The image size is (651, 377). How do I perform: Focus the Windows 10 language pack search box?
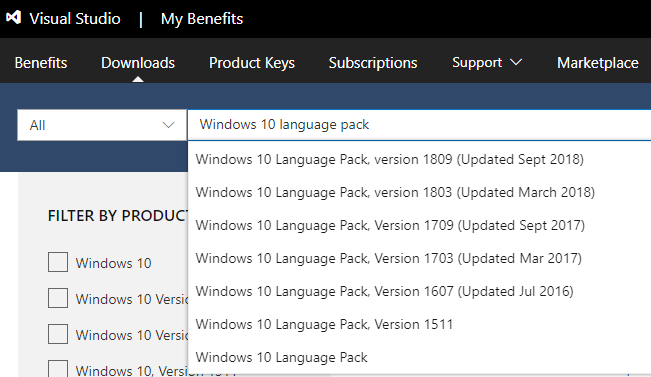(419, 125)
